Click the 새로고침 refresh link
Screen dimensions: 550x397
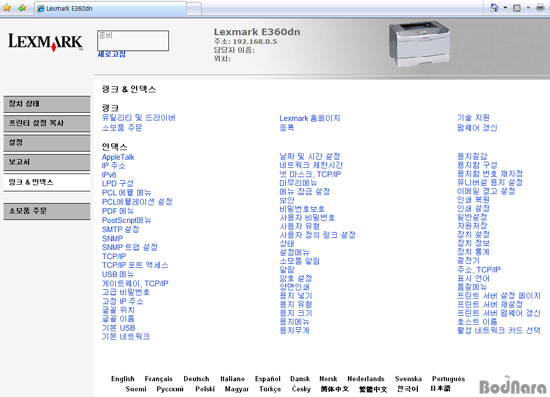click(112, 54)
